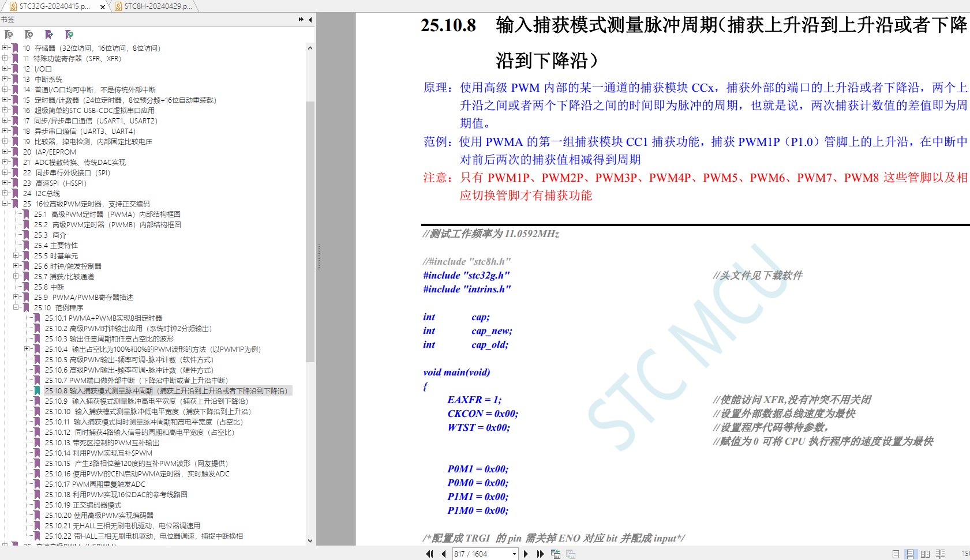Click bookmark icon of 20 IAP/EEPROM entry
The image size is (970, 560).
[x=15, y=152]
